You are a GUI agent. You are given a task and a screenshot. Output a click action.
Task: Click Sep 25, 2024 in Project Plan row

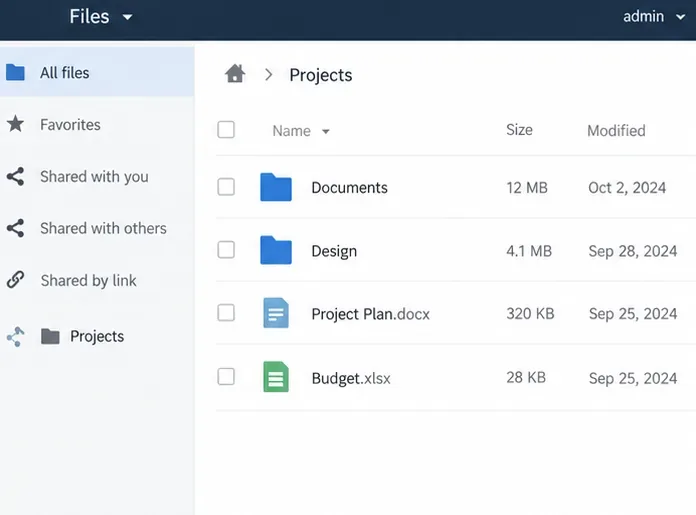click(x=633, y=314)
